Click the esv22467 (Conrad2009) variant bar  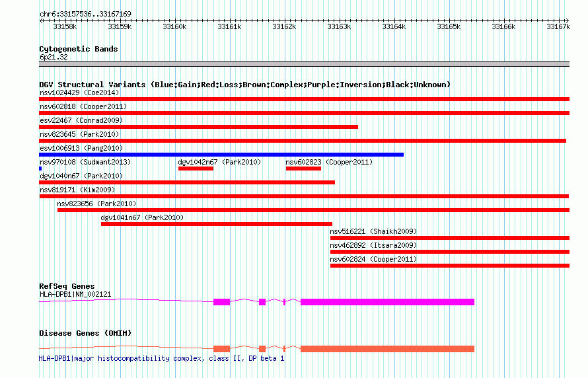[x=198, y=127]
